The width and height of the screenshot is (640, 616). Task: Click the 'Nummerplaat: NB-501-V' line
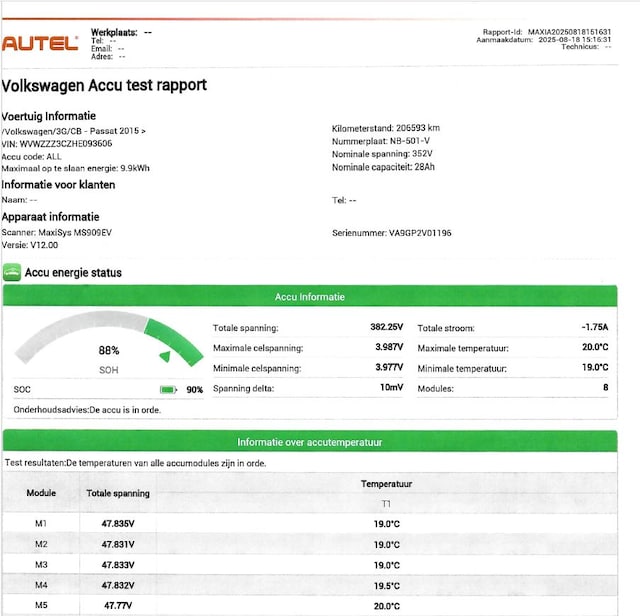[380, 141]
